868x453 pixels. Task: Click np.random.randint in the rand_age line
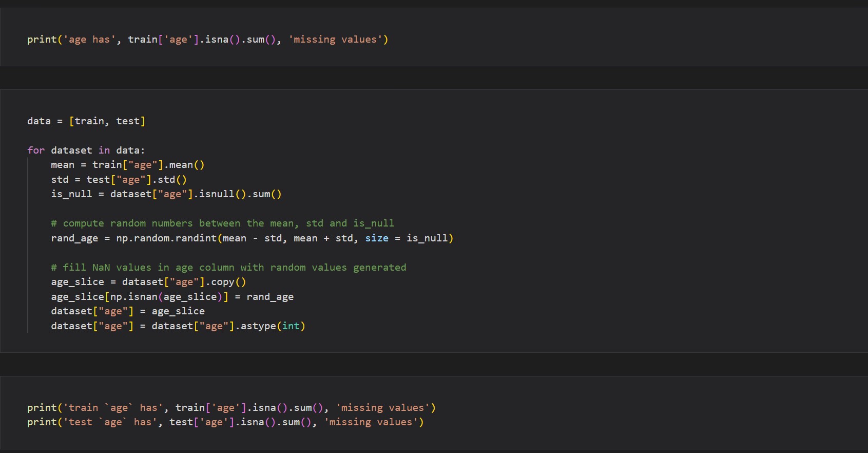tap(166, 238)
